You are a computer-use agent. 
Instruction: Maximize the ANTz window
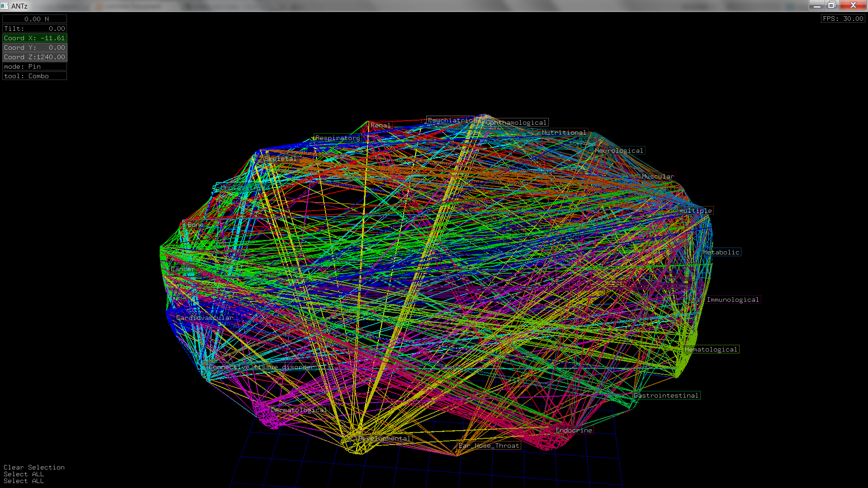click(x=831, y=5)
